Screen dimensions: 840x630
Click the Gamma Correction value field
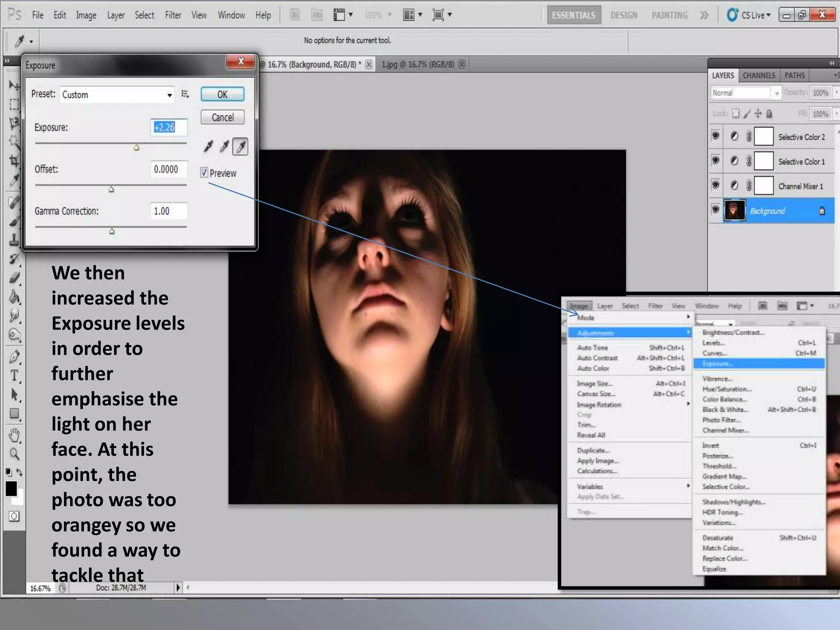(169, 211)
